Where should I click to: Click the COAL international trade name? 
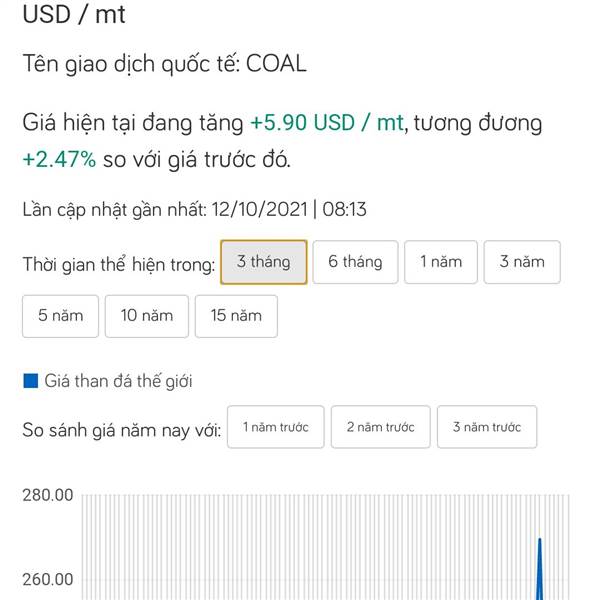(276, 64)
